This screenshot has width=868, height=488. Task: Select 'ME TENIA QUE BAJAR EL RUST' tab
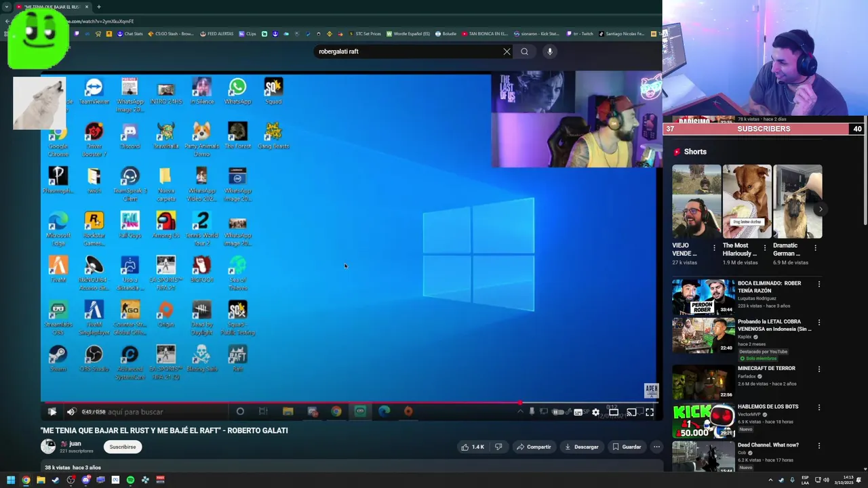point(52,7)
